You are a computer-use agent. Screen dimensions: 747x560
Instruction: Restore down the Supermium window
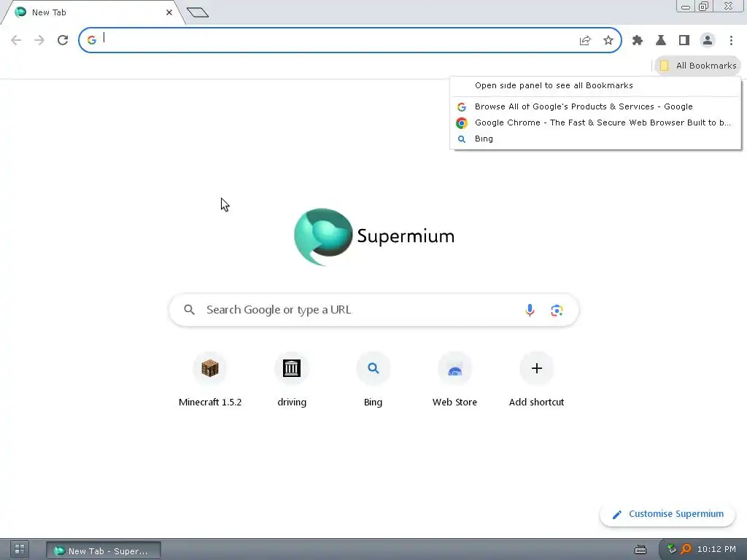click(x=703, y=7)
